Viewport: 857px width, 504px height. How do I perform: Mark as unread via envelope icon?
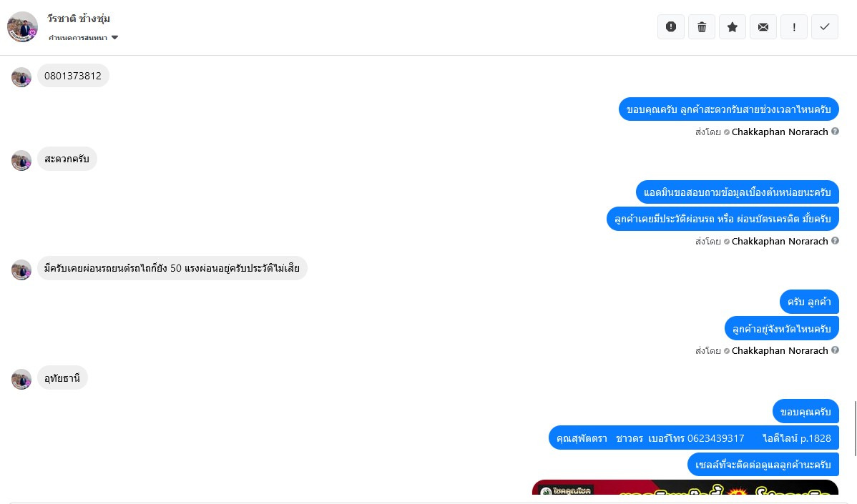point(763,26)
